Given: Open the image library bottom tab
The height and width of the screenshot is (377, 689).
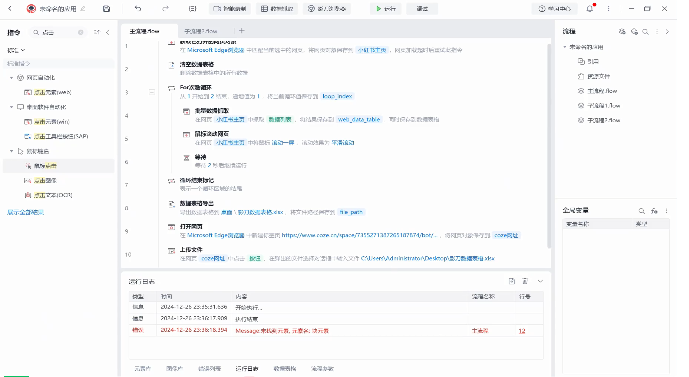Looking at the screenshot, I should coord(174,369).
